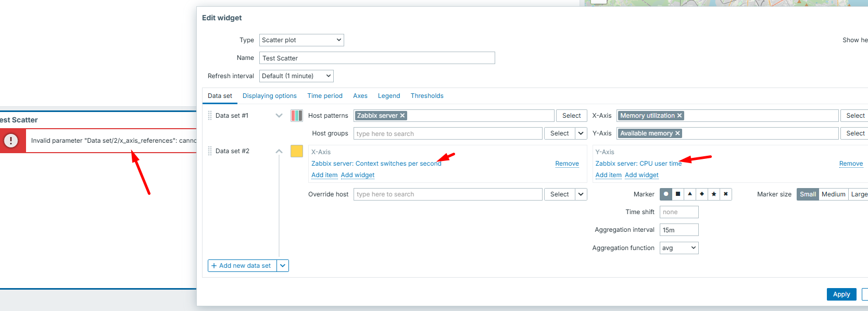This screenshot has height=311, width=868.
Task: Remove the Zabbix server host pattern tag
Action: pyautogui.click(x=402, y=116)
